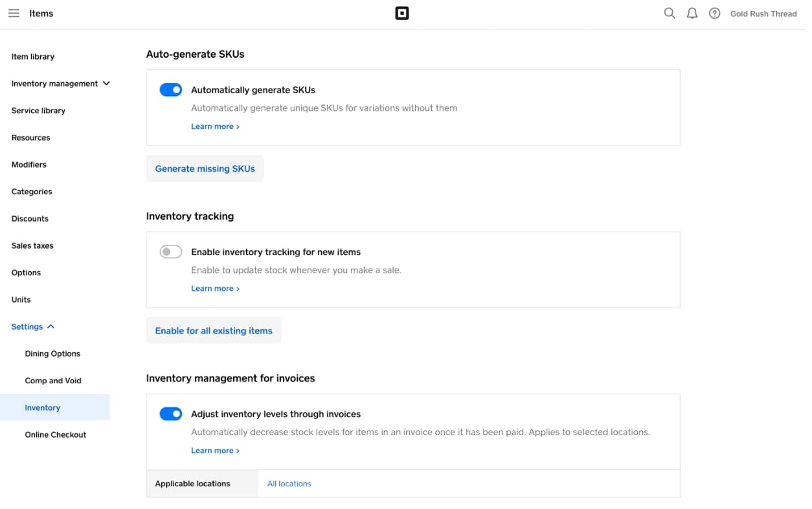Open All locations under Applicable locations

click(x=289, y=484)
